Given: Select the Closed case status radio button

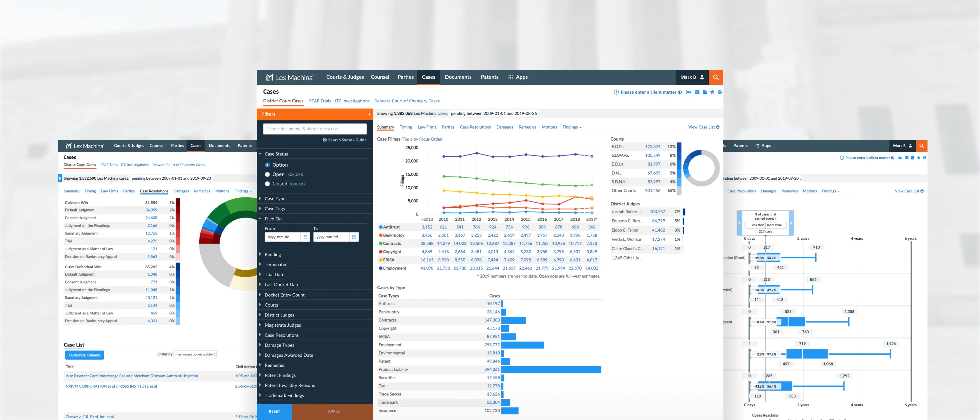Looking at the screenshot, I should point(267,184).
